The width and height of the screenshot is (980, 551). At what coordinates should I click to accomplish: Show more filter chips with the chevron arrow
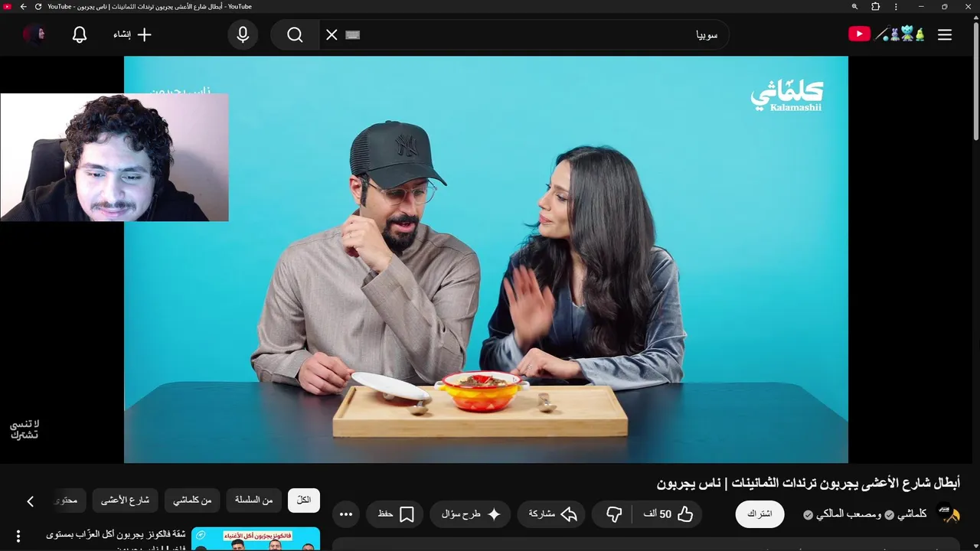click(31, 501)
